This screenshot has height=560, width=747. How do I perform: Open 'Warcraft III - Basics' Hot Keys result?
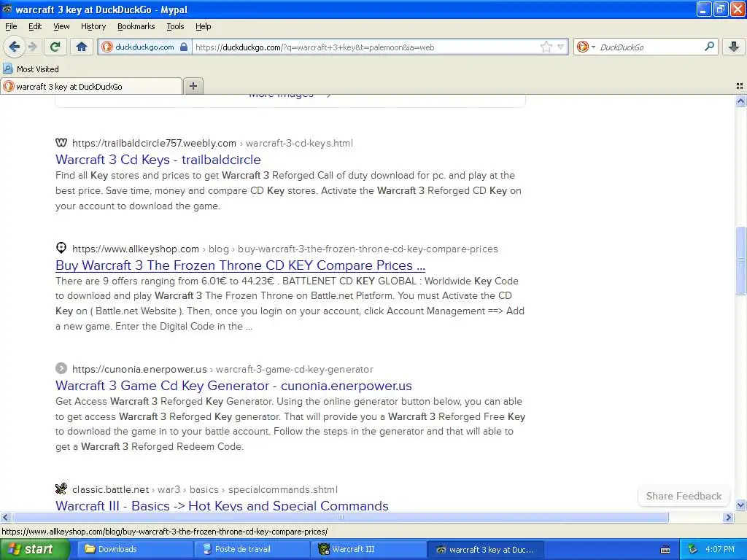(x=222, y=505)
